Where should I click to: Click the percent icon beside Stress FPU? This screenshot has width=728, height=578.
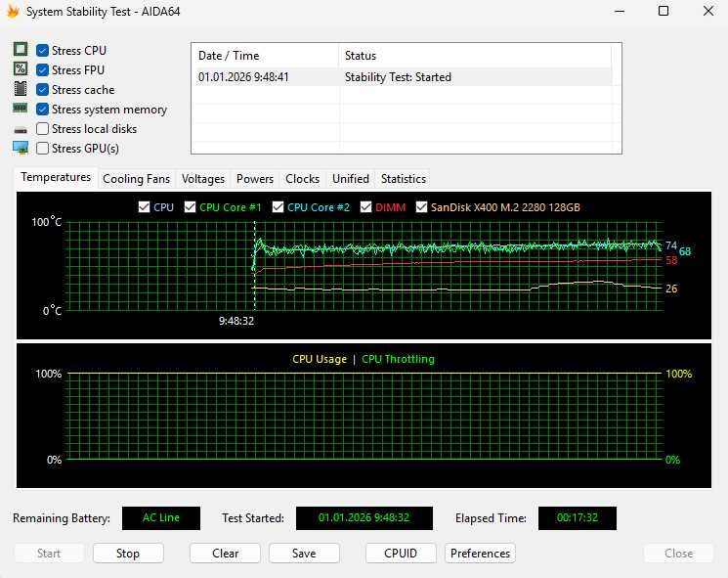(x=20, y=68)
